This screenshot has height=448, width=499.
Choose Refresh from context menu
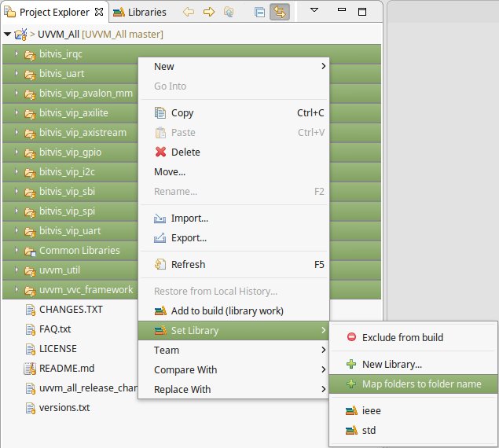pos(233,264)
